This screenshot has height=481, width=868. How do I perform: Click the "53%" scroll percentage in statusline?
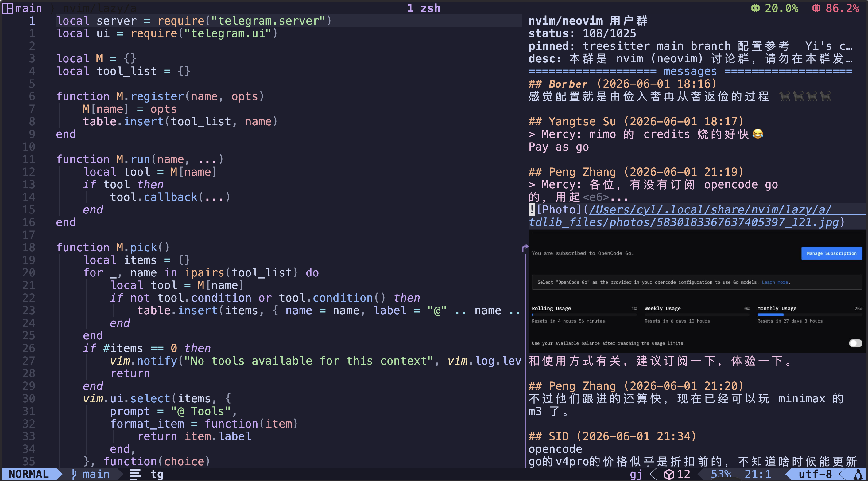(721, 474)
